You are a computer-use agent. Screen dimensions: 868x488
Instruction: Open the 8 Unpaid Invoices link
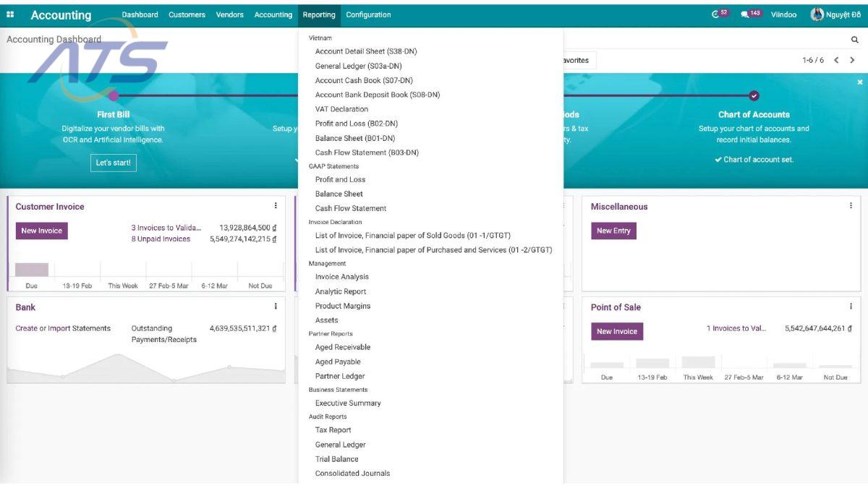click(161, 239)
